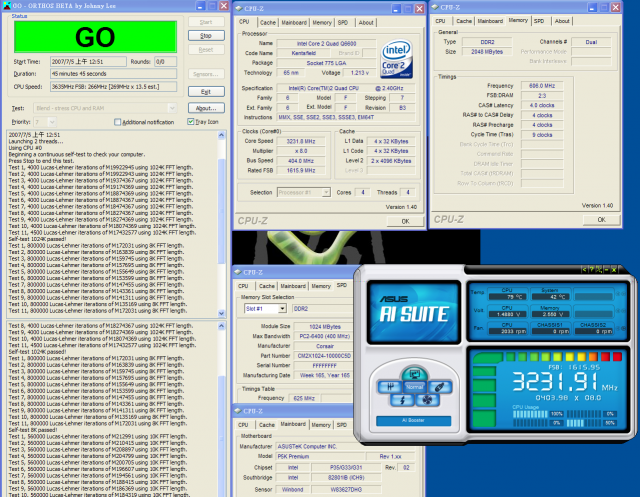Click the Orthos title bar app icon
The height and width of the screenshot is (497, 640).
point(7,6)
